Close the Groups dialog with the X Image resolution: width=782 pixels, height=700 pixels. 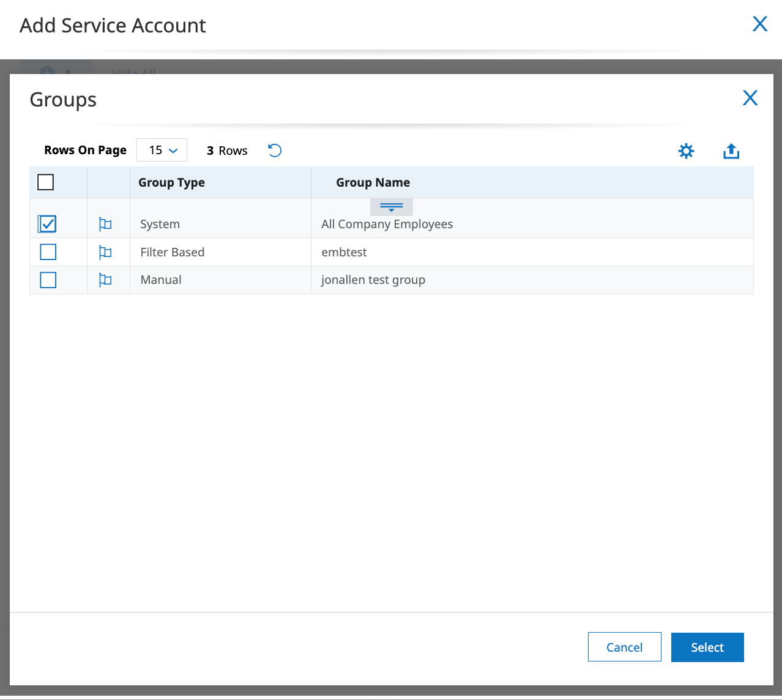(750, 98)
